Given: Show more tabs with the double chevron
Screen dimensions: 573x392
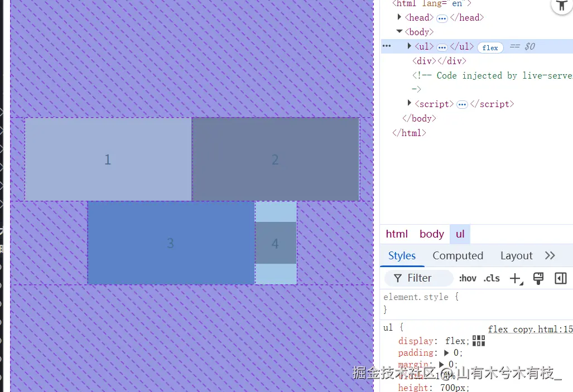Looking at the screenshot, I should (550, 255).
